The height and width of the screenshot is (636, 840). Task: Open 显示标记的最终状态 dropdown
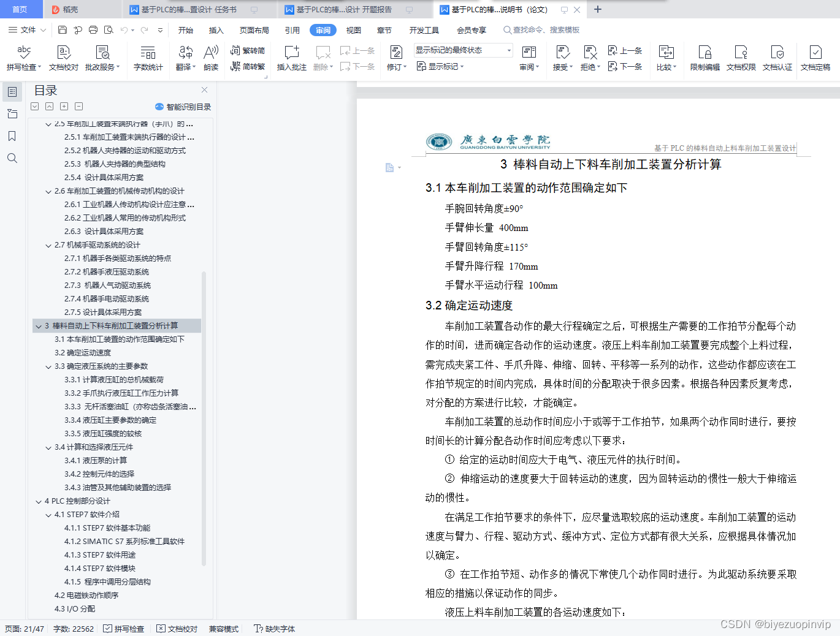pyautogui.click(x=464, y=50)
